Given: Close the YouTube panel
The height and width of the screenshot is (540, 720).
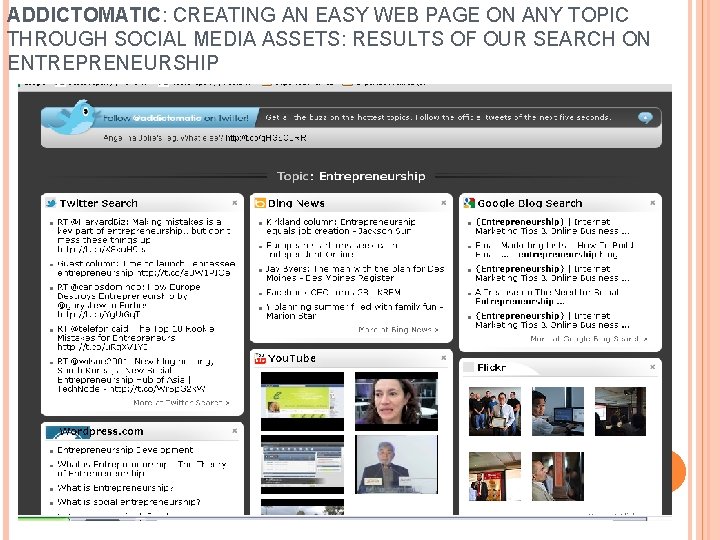Looking at the screenshot, I should pyautogui.click(x=444, y=357).
